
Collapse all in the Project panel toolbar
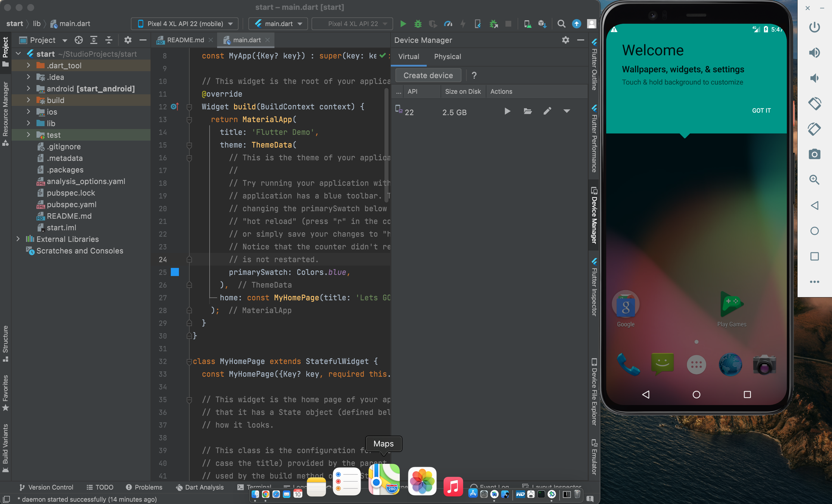109,40
